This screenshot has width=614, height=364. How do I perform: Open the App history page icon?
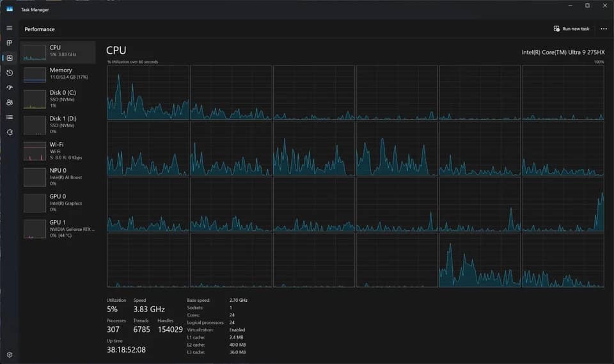[10, 73]
